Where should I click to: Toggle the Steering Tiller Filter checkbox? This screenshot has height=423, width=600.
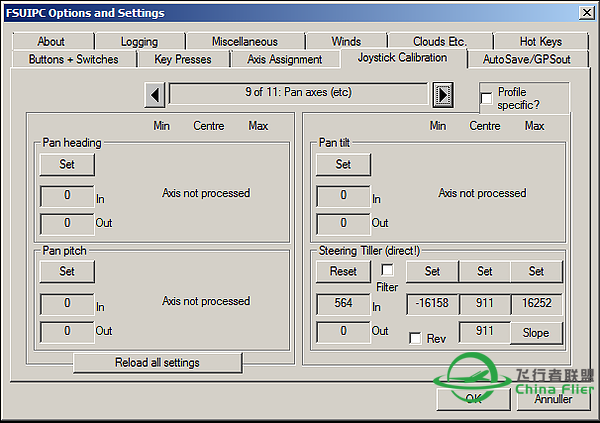[387, 271]
